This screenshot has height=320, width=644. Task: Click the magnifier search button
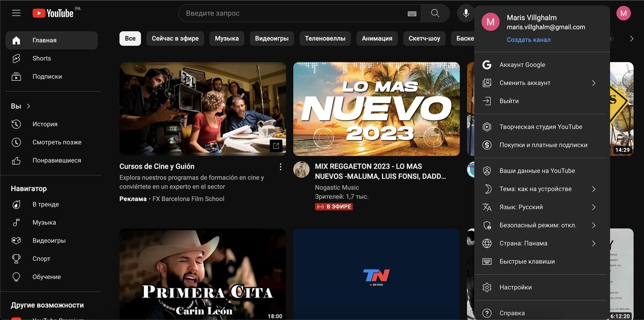(435, 13)
